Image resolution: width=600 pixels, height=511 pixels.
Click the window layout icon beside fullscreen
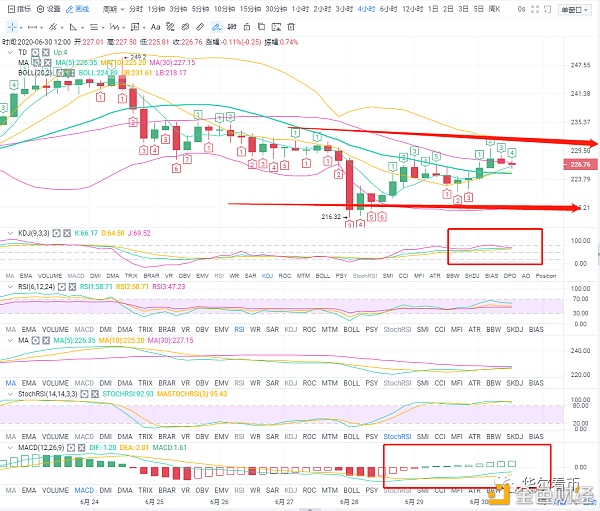coord(548,9)
